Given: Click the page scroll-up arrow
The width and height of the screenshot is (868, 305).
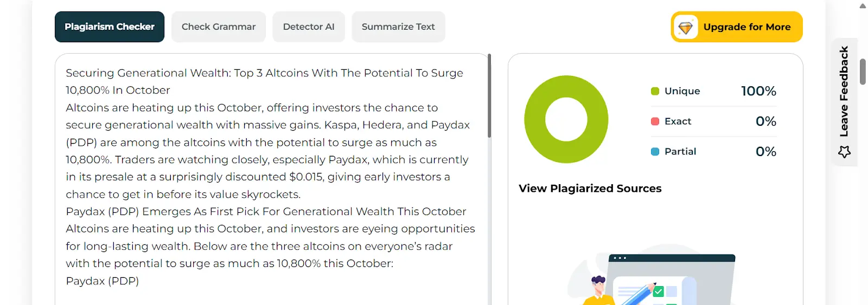Looking at the screenshot, I should (863, 6).
